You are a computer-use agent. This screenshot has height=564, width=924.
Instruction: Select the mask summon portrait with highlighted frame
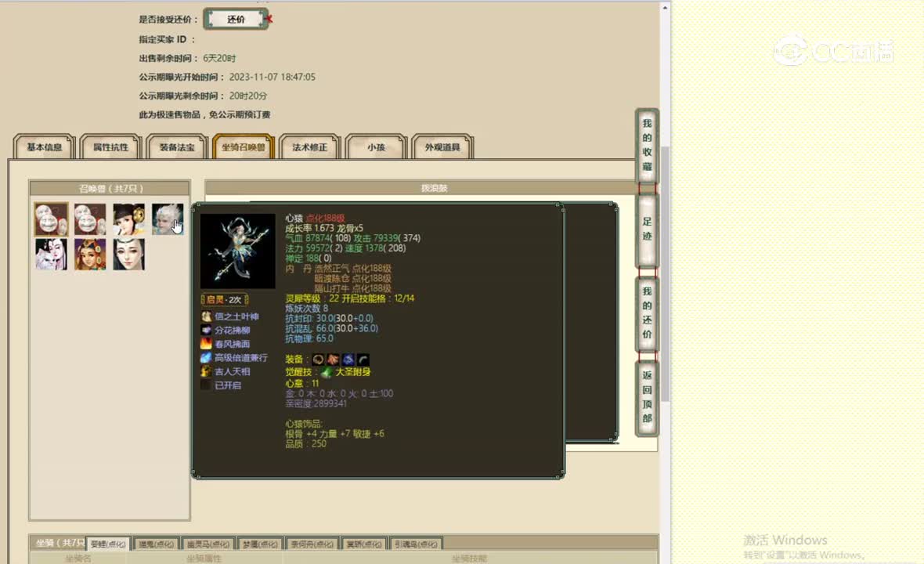(51, 219)
